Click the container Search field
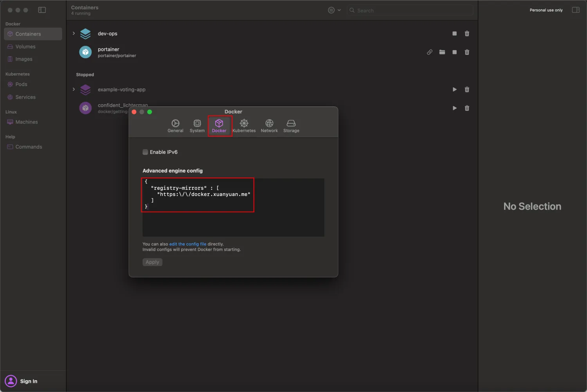The height and width of the screenshot is (392, 587). (410, 11)
